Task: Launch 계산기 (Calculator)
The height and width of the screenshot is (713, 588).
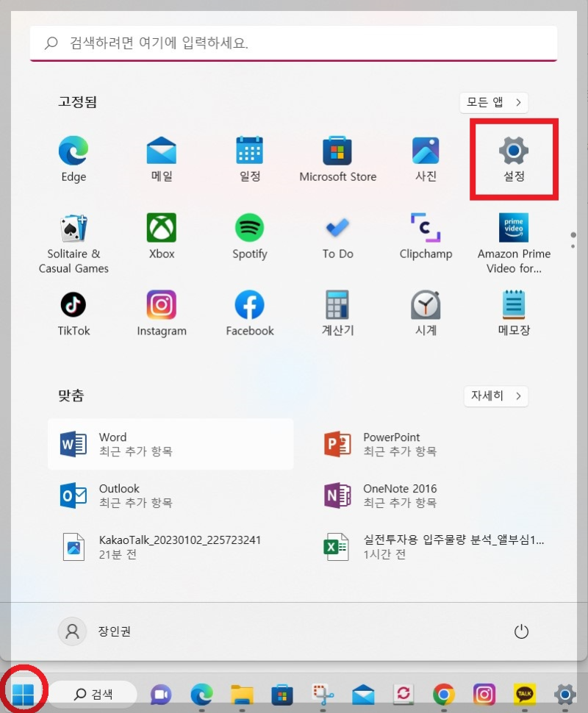Action: (337, 313)
